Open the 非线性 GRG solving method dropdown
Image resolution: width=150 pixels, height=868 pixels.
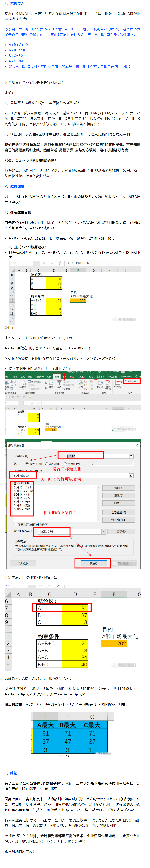[103, 531]
